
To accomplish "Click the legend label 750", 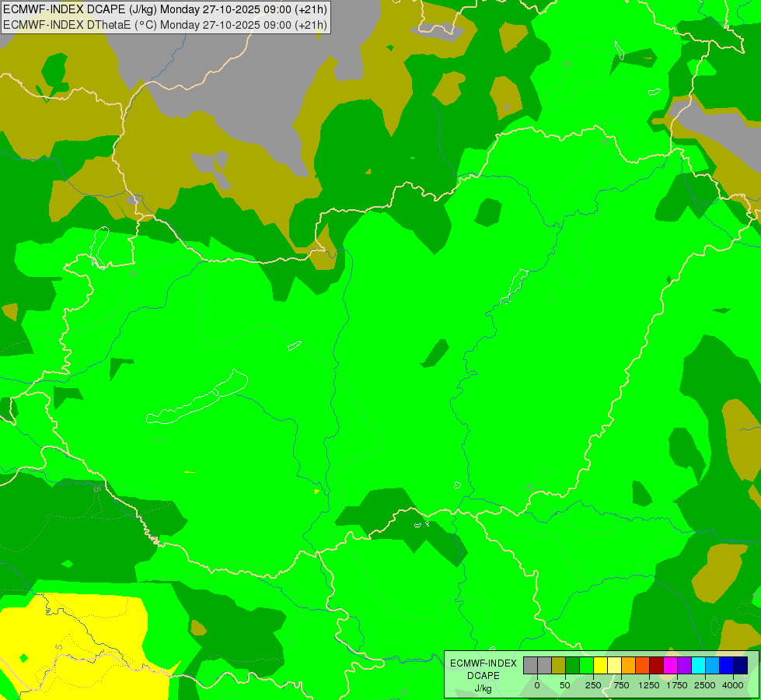I will (x=621, y=685).
